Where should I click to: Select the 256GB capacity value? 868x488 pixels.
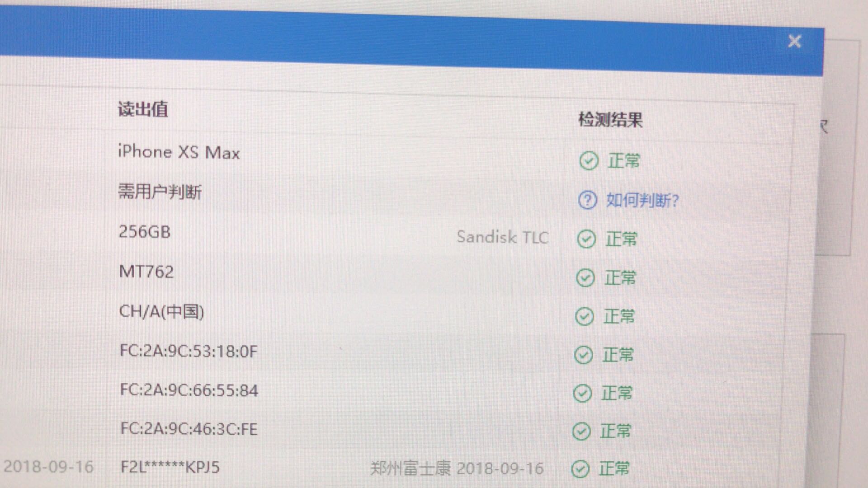145,232
